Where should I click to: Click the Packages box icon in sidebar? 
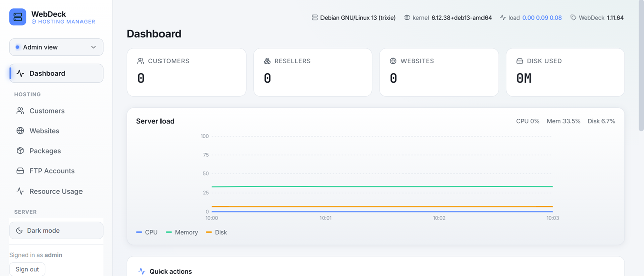[x=20, y=151]
